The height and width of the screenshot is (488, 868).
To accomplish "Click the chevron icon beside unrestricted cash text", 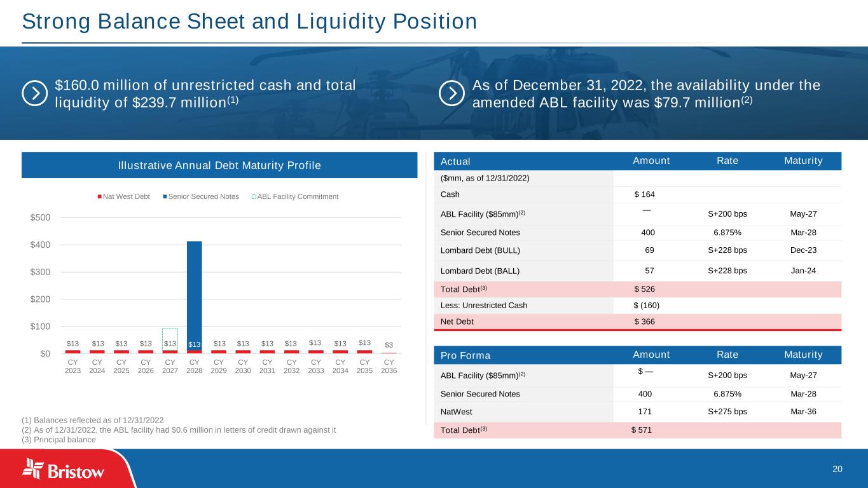I will (34, 93).
